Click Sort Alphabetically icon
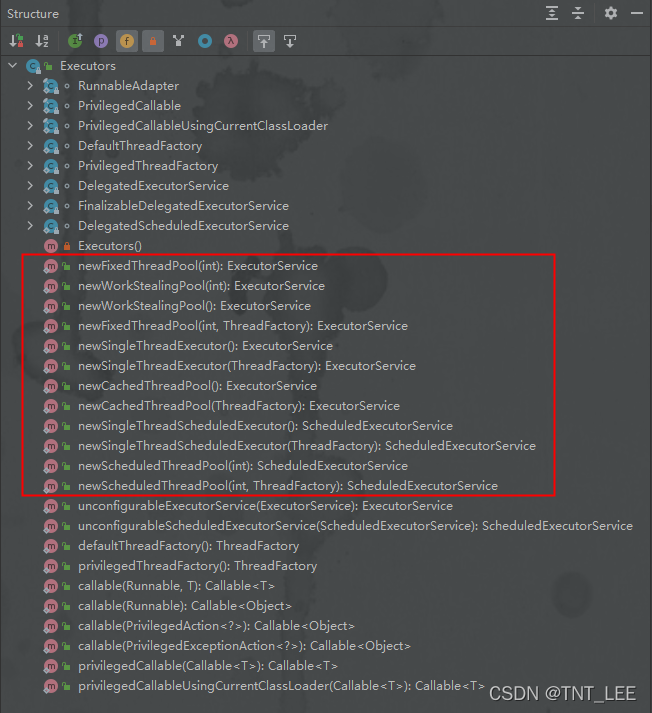This screenshot has width=652, height=713. (x=42, y=41)
